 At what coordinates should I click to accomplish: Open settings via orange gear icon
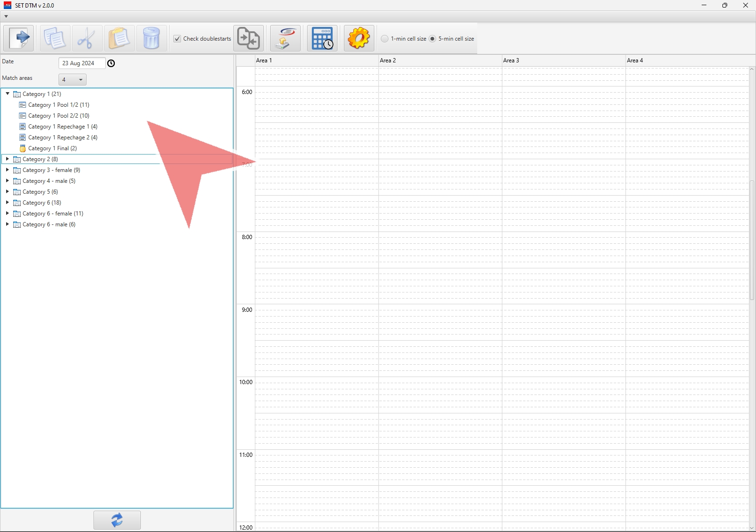pos(359,38)
